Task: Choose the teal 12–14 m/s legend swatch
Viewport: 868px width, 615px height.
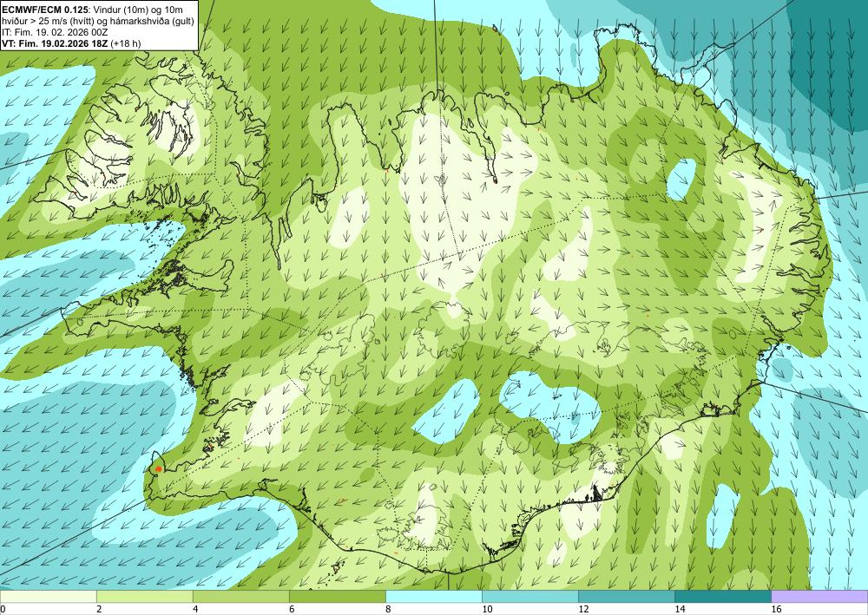Action: click(626, 596)
